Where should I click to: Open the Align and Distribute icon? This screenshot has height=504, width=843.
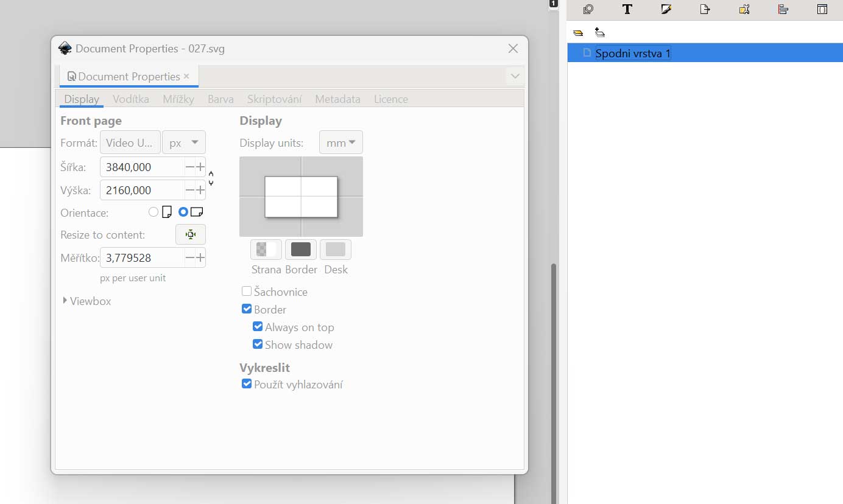[783, 9]
